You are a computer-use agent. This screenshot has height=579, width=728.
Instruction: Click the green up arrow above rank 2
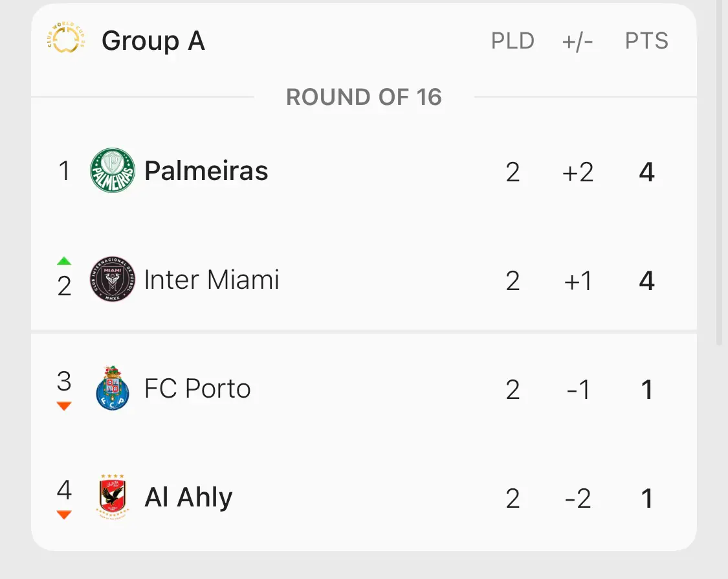(64, 261)
